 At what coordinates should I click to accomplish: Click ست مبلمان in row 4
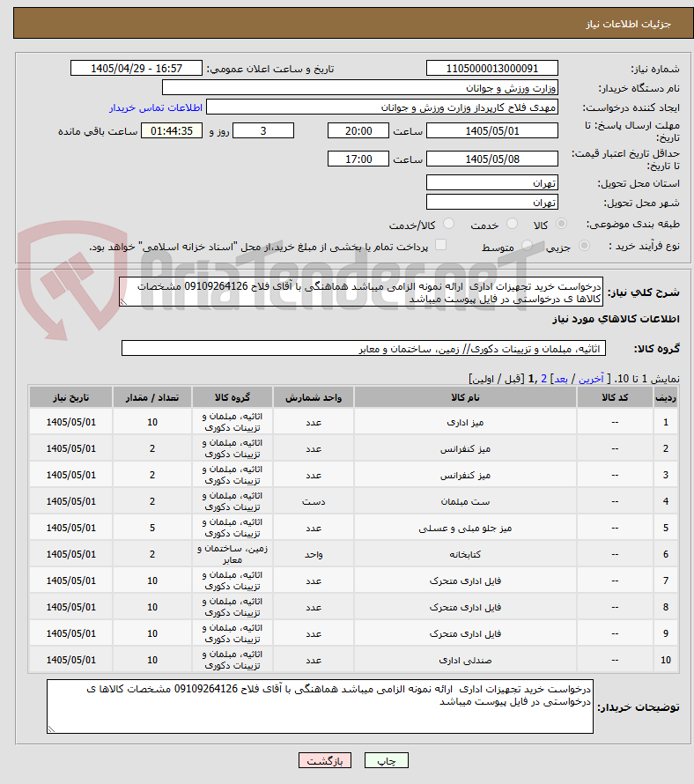tap(465, 501)
